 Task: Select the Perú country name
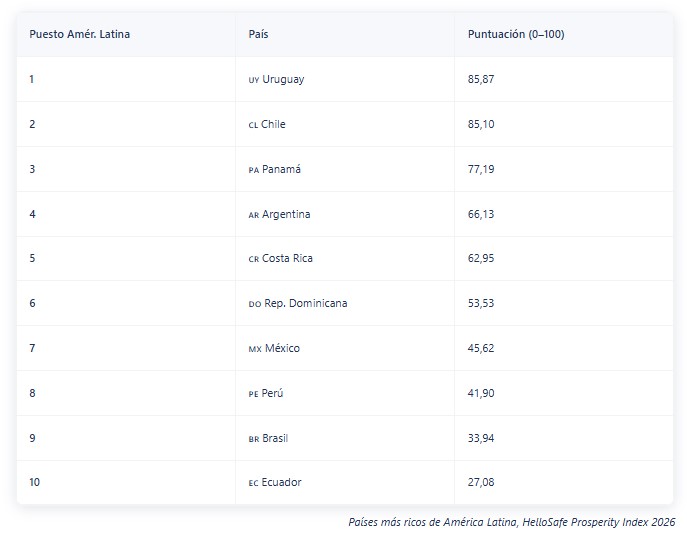272,393
